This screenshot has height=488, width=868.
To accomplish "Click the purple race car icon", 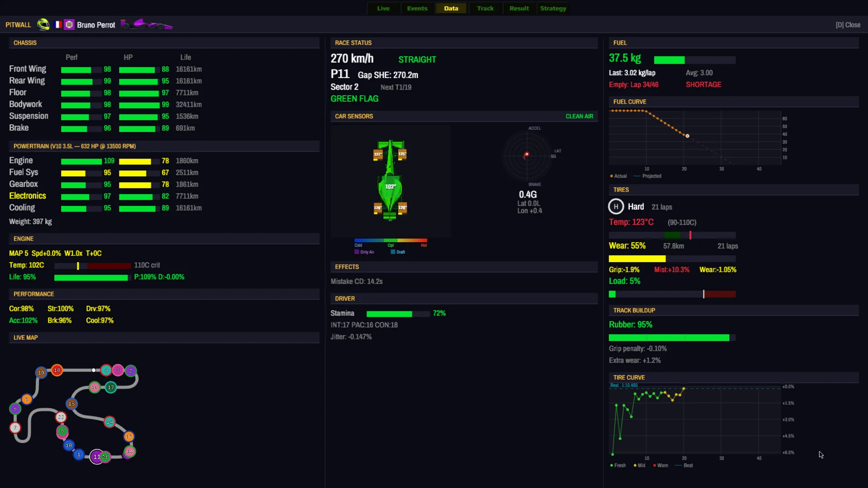I will tap(146, 24).
